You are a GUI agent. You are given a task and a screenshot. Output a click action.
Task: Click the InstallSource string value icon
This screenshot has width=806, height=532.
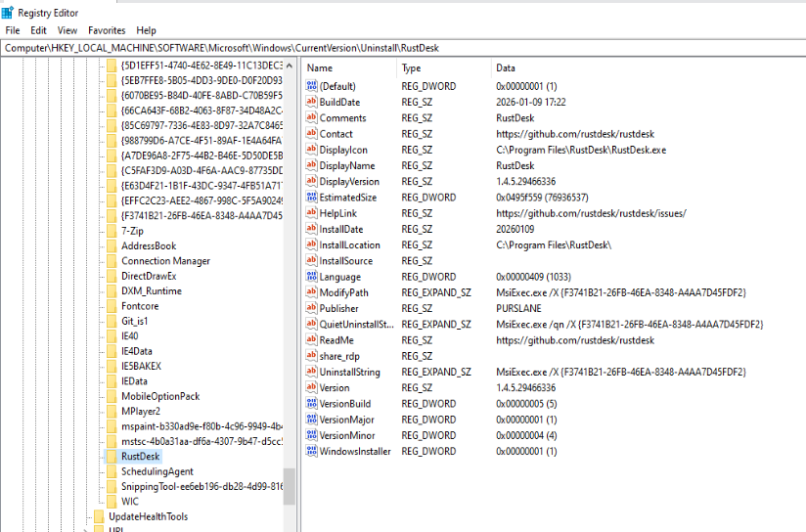click(x=311, y=260)
